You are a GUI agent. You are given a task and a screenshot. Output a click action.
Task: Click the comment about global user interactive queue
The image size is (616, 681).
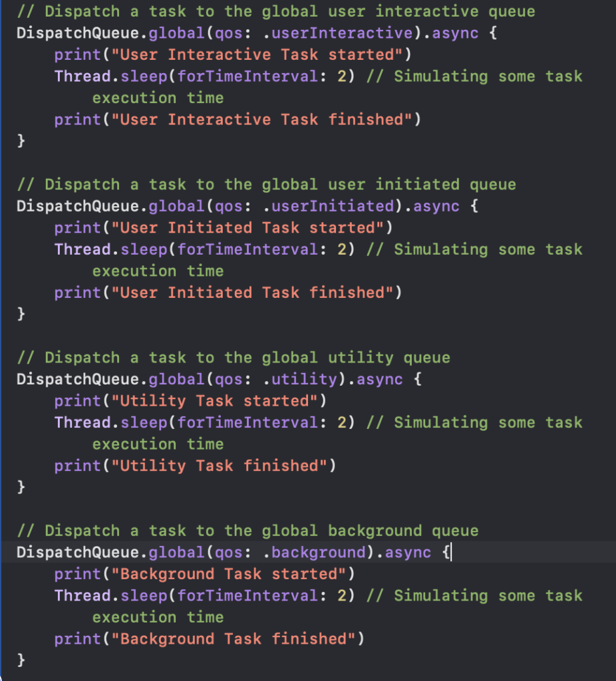coord(276,11)
